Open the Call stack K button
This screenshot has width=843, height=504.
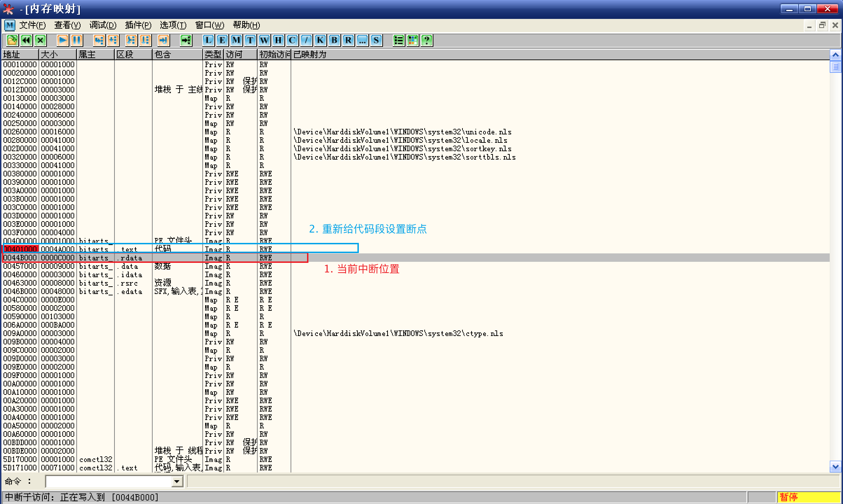click(320, 40)
